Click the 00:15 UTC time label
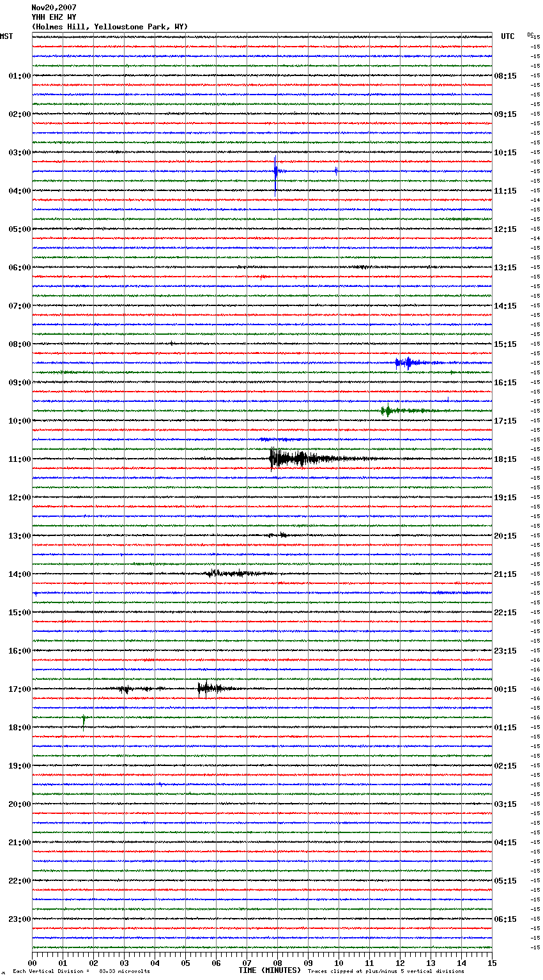This screenshot has height=980, width=543. (x=505, y=689)
